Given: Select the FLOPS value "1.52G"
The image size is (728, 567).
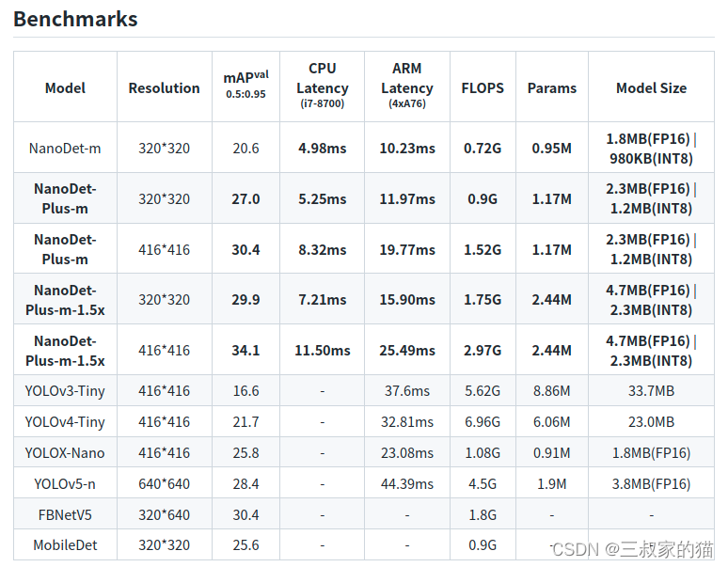Looking at the screenshot, I should click(483, 249).
